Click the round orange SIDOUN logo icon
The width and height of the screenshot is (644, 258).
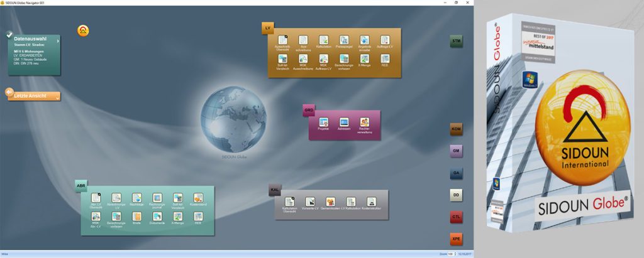pos(83,30)
